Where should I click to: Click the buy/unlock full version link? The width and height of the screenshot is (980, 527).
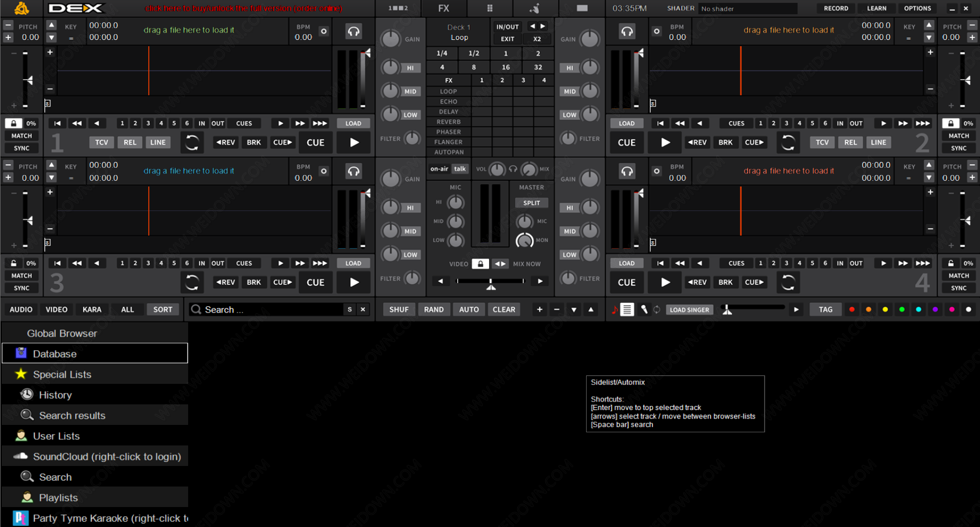tap(243, 9)
